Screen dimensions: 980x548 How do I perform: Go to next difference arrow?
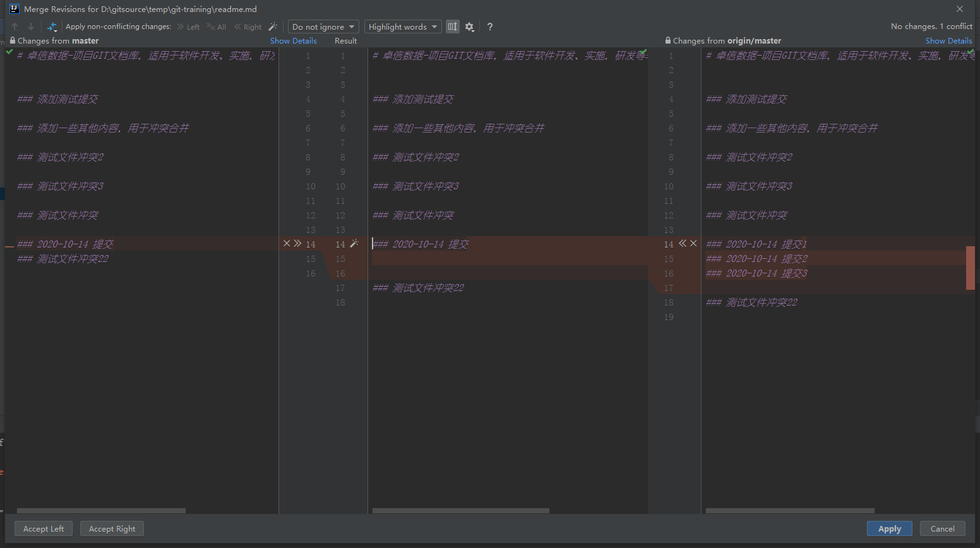click(x=30, y=27)
